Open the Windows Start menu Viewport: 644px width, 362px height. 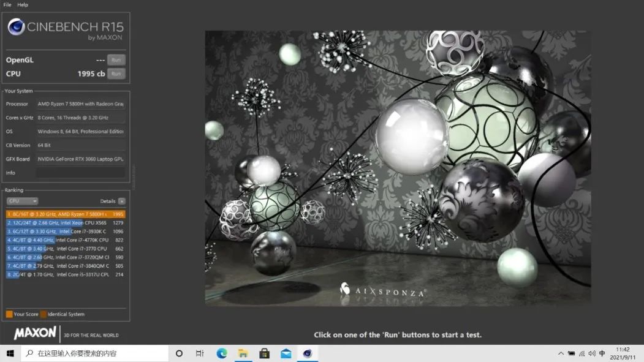pos(10,353)
